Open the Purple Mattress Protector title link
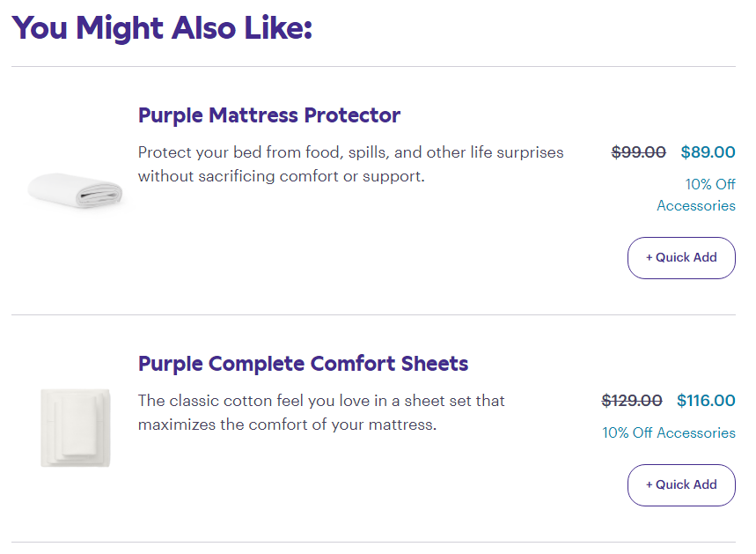The image size is (756, 554). click(x=269, y=115)
